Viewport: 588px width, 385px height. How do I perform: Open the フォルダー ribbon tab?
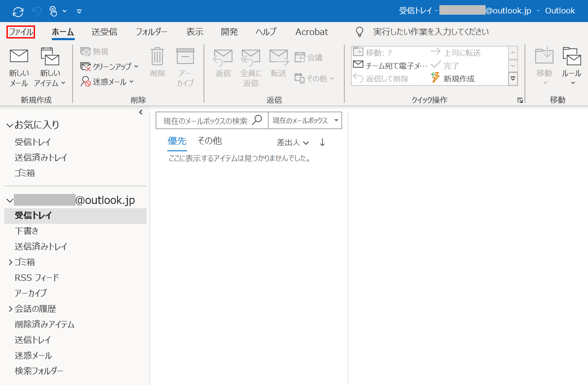coord(151,32)
